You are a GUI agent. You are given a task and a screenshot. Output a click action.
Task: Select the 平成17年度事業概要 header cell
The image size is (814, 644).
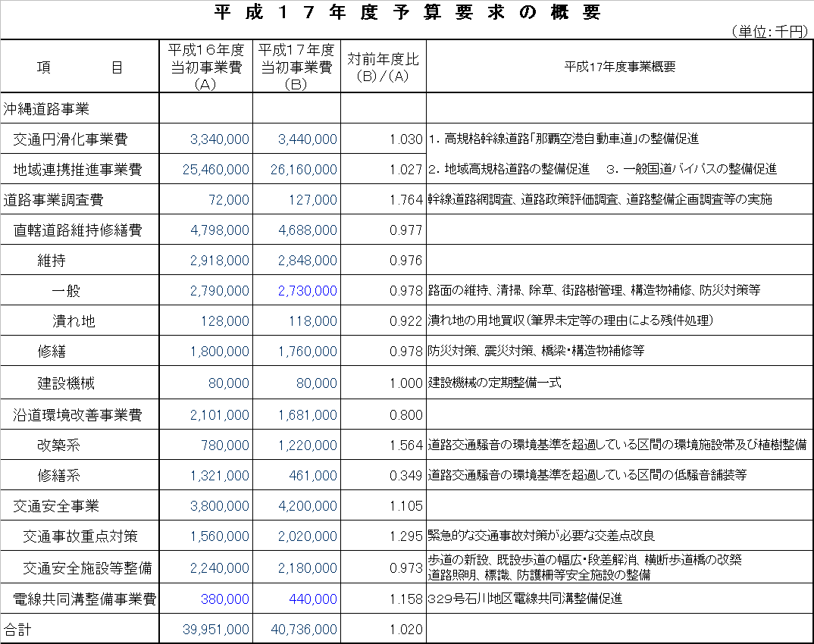tap(619, 67)
